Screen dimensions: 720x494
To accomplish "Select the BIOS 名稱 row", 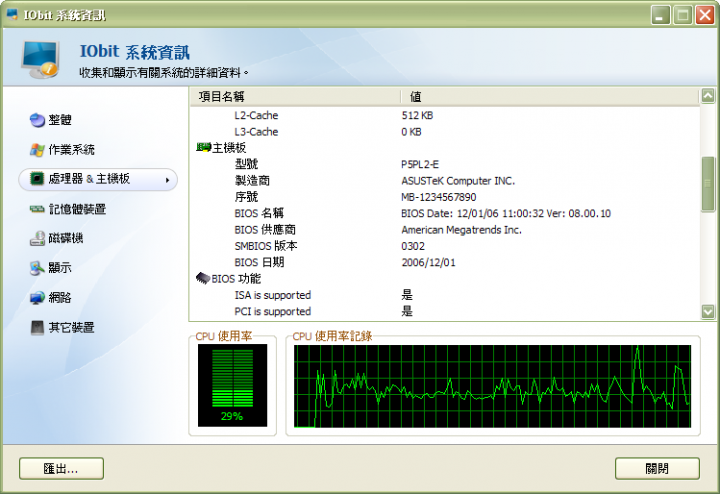I will (444, 213).
